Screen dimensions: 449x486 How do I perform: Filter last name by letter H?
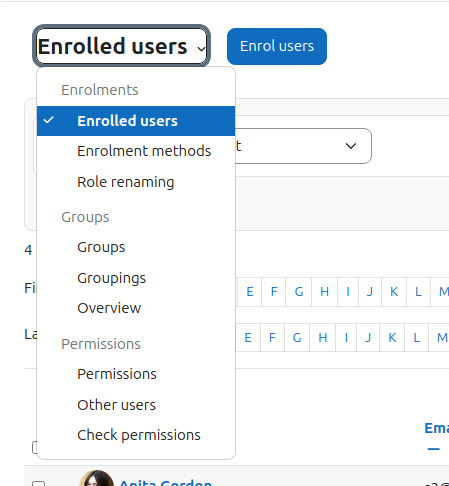(323, 338)
